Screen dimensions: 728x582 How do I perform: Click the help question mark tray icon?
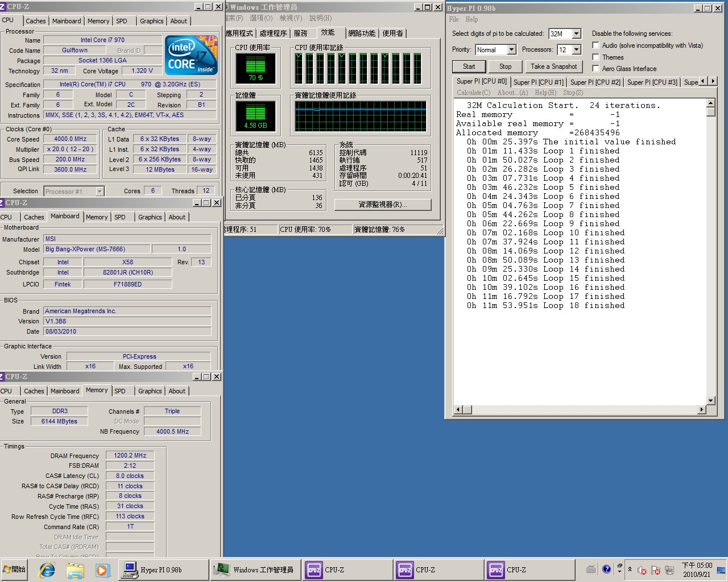[x=606, y=569]
